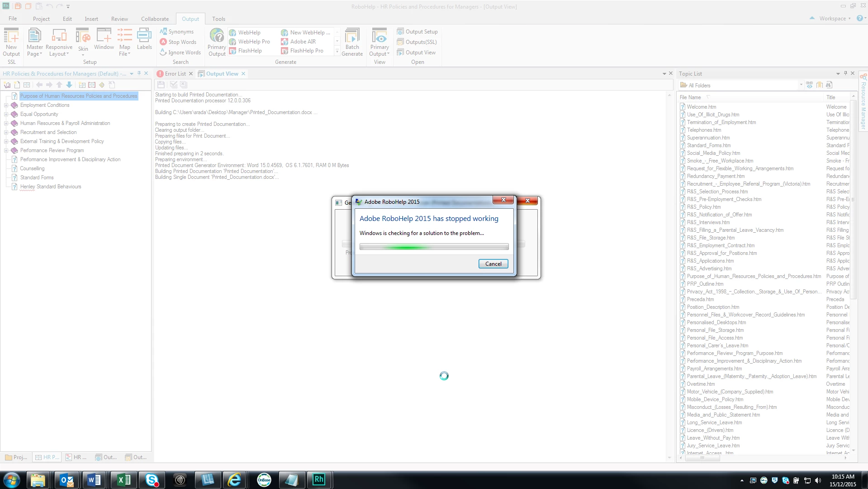Generate FlashHelp output

pyautogui.click(x=245, y=51)
